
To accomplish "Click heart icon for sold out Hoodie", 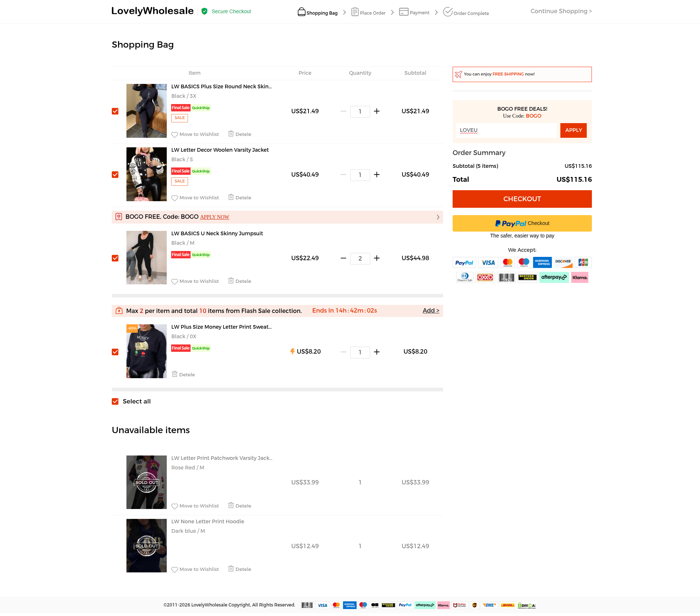I will [x=174, y=569].
